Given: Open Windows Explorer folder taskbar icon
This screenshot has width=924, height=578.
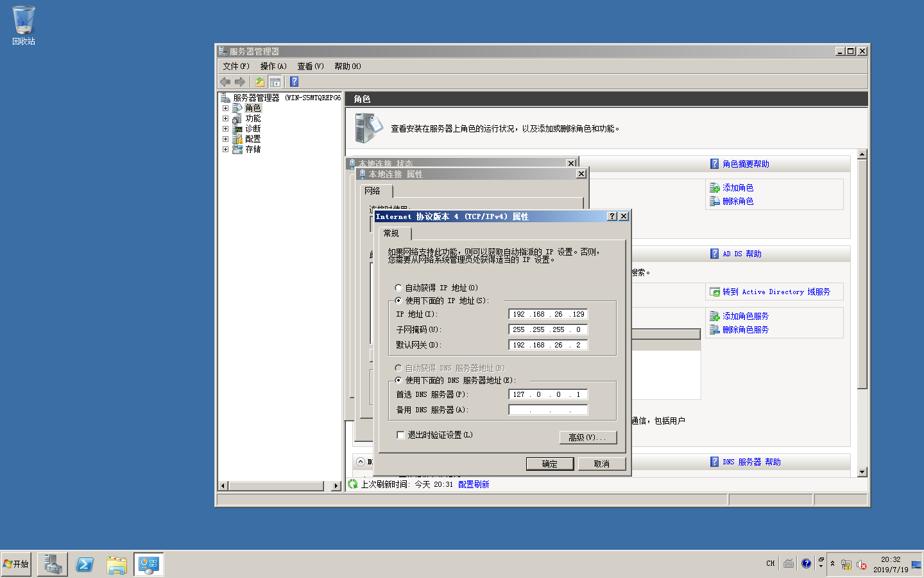Looking at the screenshot, I should (117, 564).
